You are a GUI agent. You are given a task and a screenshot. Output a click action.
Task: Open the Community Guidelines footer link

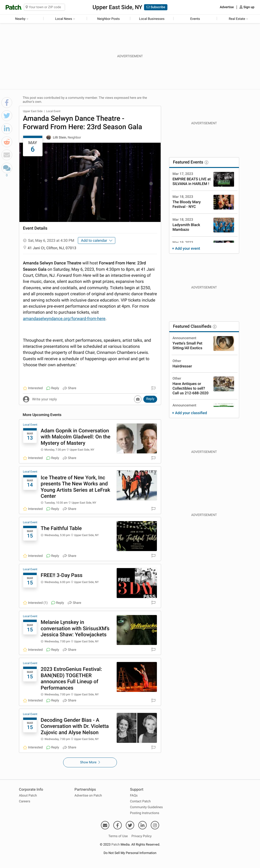146,807
